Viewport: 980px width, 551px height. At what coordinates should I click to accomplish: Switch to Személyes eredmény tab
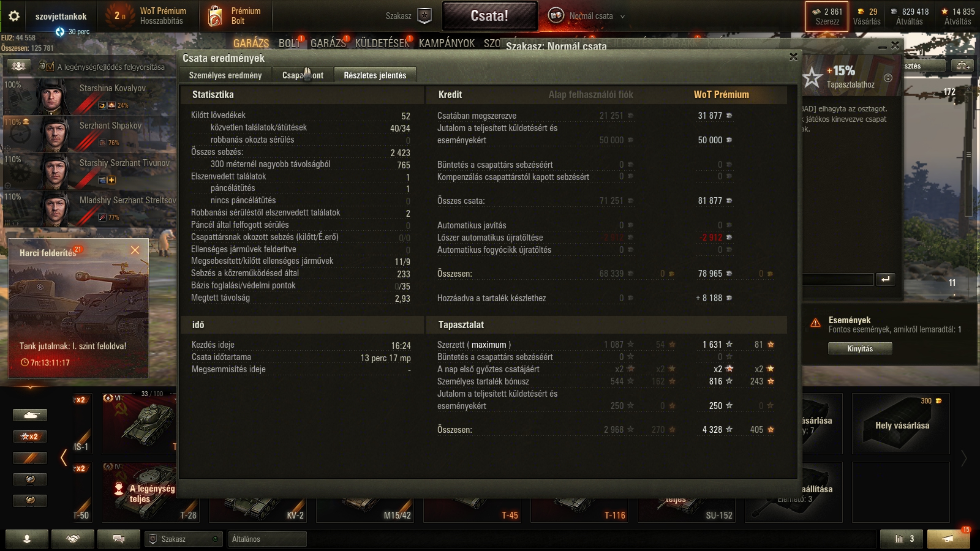click(x=225, y=75)
